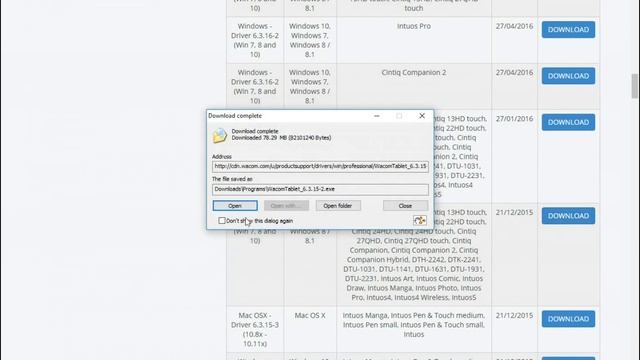640x360 pixels.
Task: Click the "file saved as" path field
Action: point(320,189)
